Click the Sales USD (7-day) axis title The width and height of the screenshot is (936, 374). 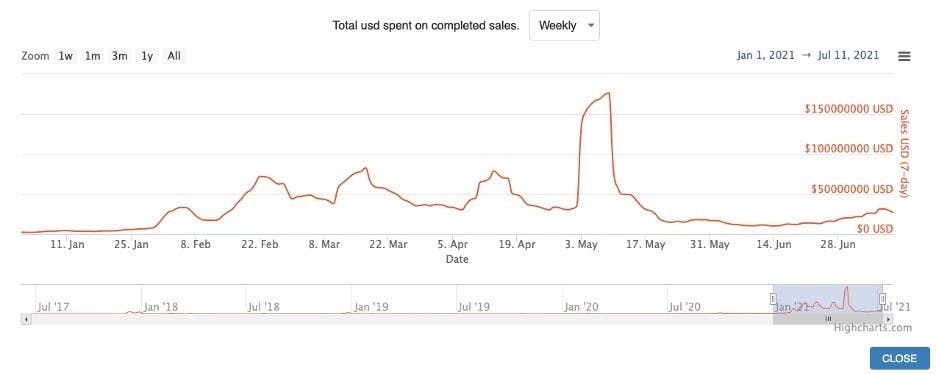pyautogui.click(x=903, y=154)
